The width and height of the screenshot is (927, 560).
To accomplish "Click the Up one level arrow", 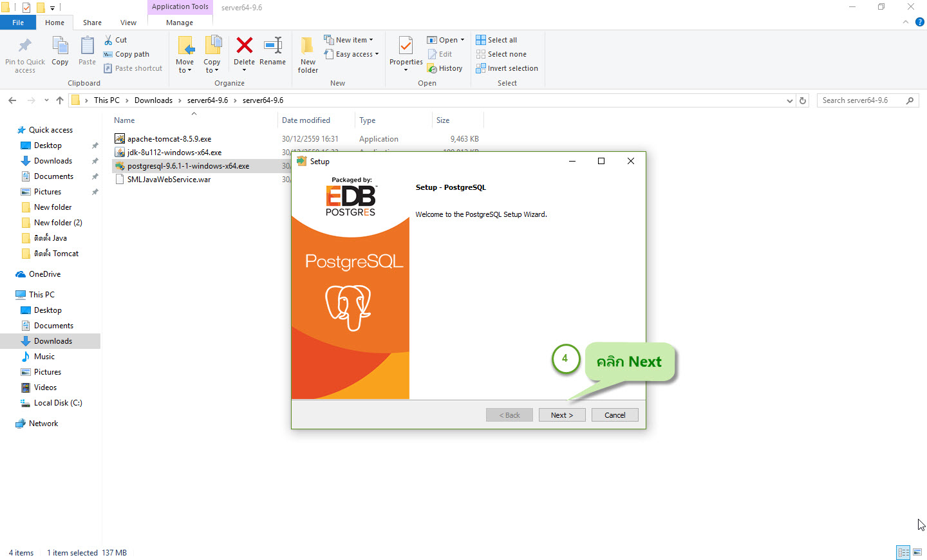I will 60,100.
